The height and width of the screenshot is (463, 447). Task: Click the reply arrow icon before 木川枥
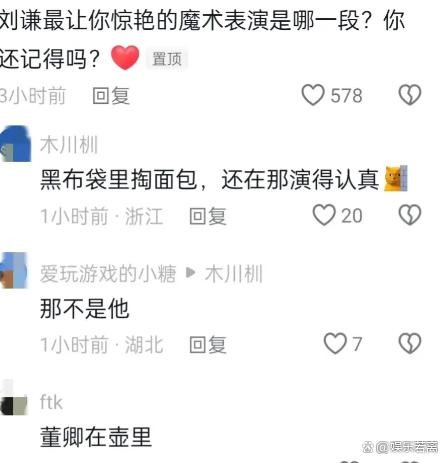pyautogui.click(x=190, y=273)
